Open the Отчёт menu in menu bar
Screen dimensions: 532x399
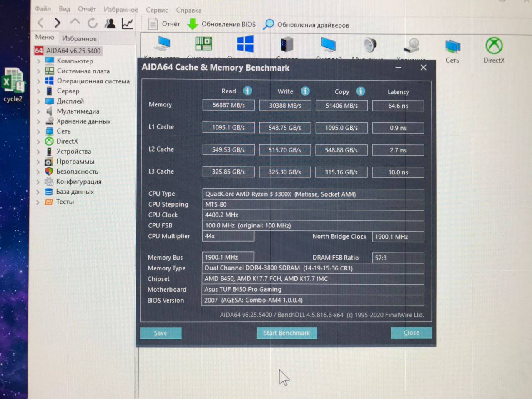[87, 9]
